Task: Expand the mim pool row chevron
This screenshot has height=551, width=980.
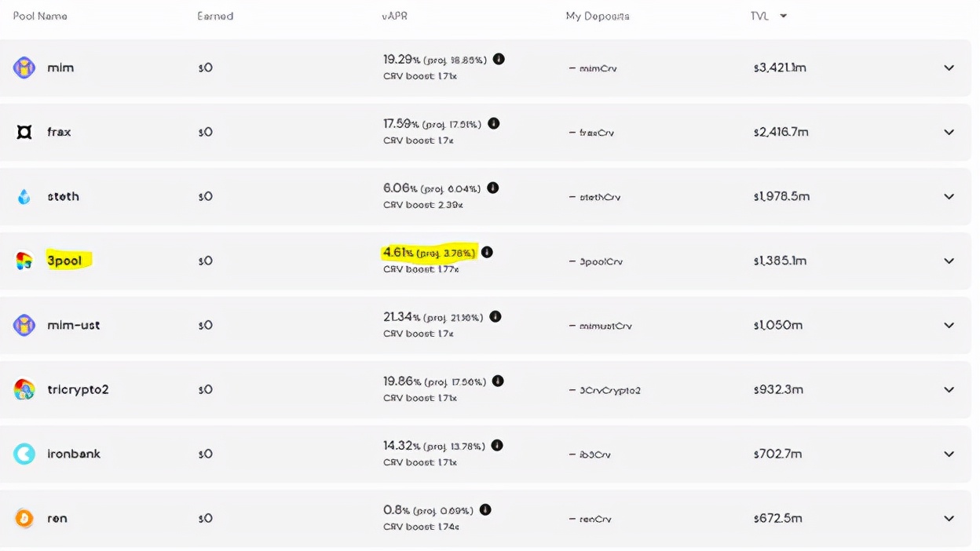Action: 949,68
